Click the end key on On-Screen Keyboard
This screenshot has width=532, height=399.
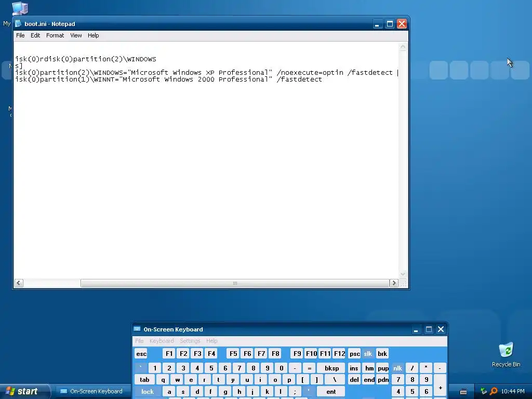coord(369,380)
